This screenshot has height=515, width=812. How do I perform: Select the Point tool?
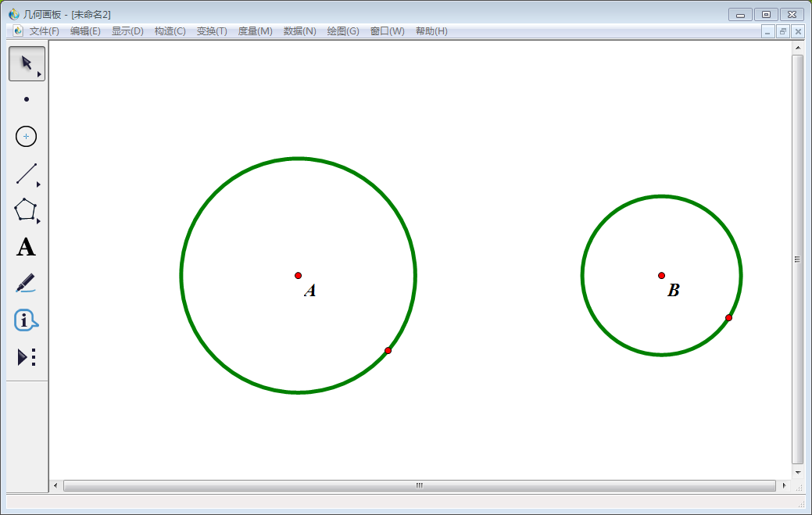pos(27,99)
